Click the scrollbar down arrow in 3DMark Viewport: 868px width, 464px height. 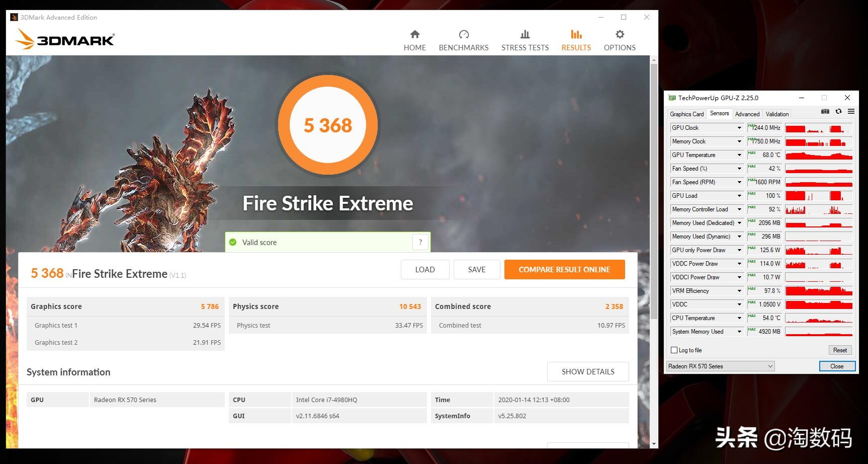pyautogui.click(x=654, y=444)
